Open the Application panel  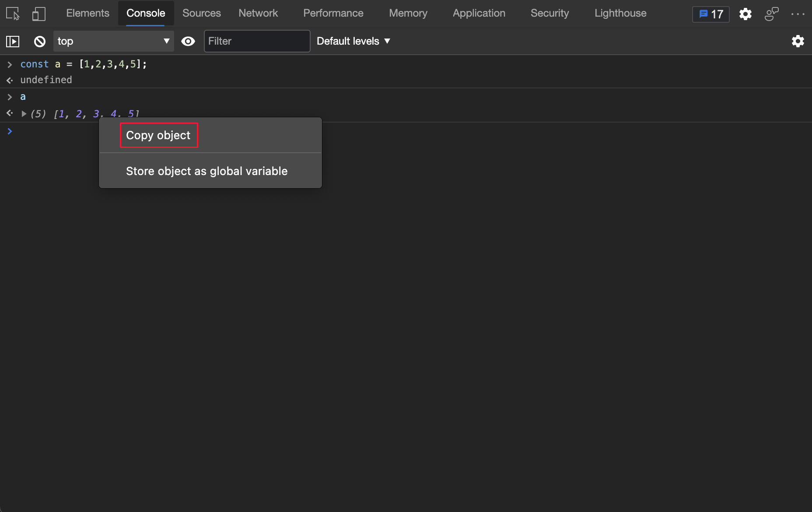[x=479, y=13]
